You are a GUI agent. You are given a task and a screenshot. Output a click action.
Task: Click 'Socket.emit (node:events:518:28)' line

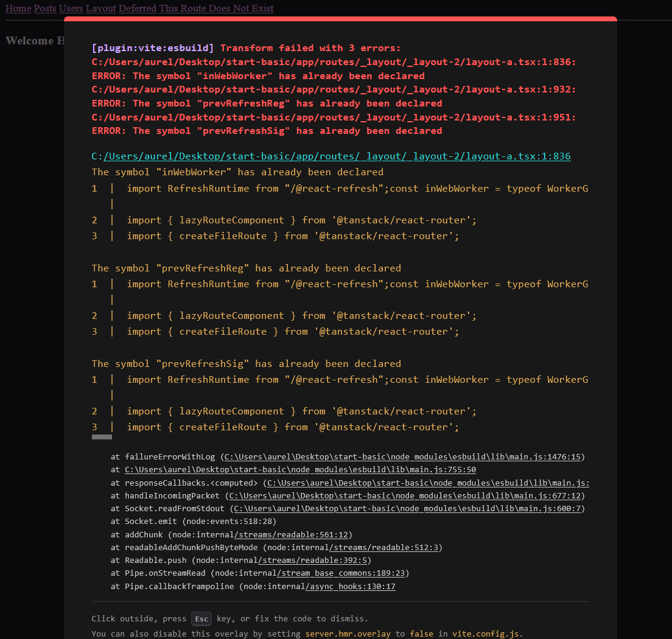(x=194, y=522)
